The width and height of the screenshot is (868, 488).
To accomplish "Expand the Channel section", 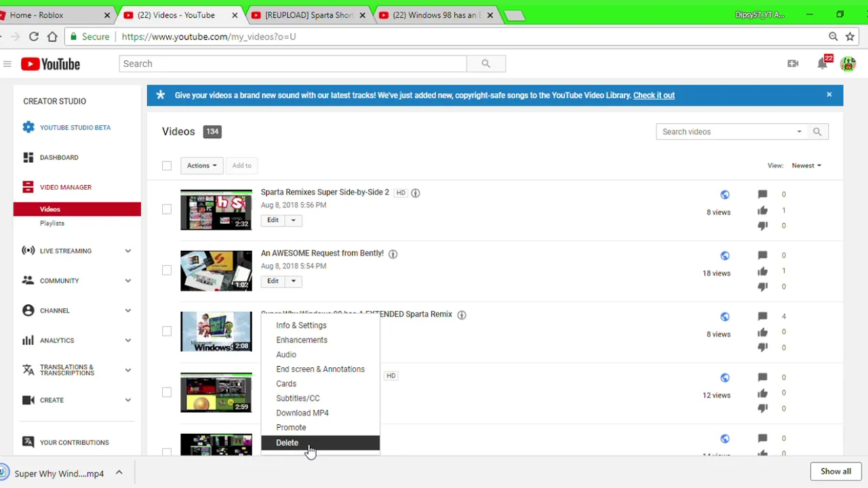I will (127, 310).
